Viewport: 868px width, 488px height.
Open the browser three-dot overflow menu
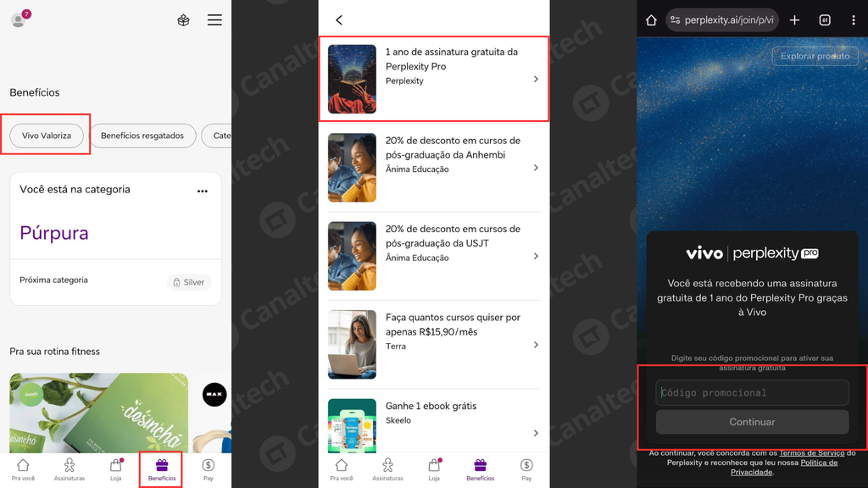pyautogui.click(x=853, y=20)
